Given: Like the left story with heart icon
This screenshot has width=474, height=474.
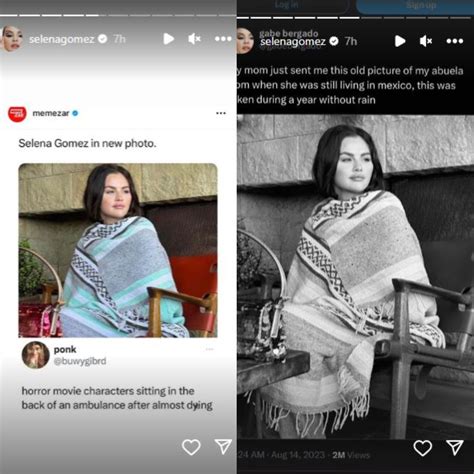Looking at the screenshot, I should tap(191, 447).
